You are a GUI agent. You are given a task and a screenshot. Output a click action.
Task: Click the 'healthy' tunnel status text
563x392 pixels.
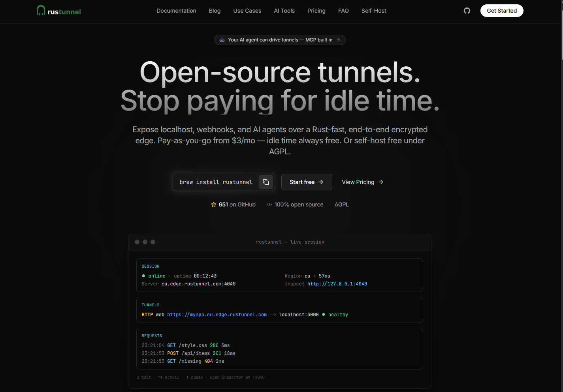click(338, 315)
